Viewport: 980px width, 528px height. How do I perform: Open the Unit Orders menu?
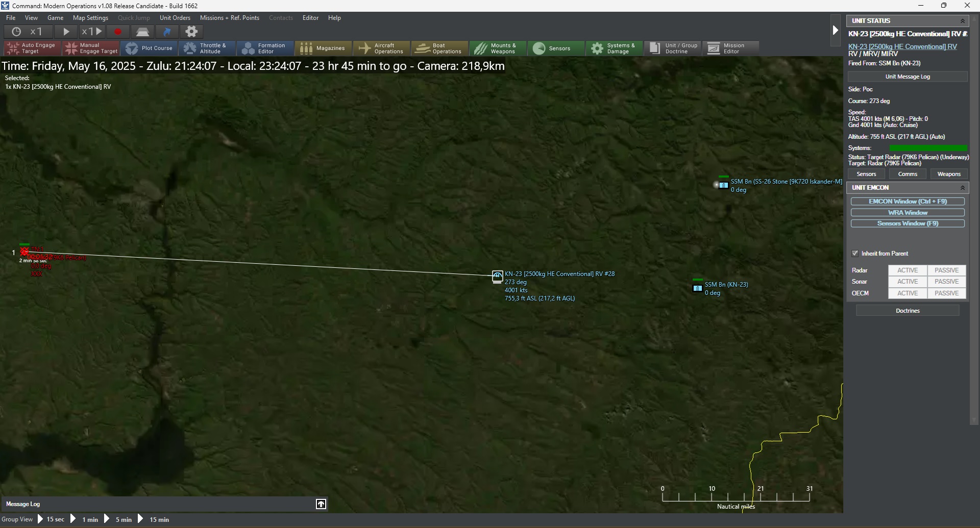coord(175,18)
